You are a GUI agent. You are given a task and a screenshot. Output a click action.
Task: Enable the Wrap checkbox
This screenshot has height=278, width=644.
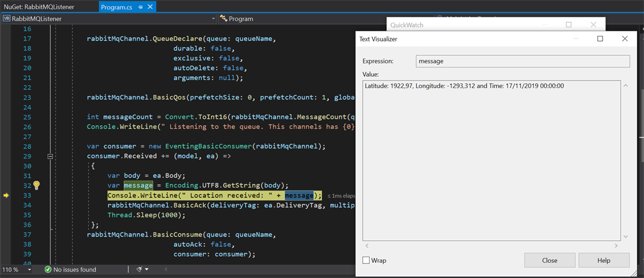(x=367, y=260)
